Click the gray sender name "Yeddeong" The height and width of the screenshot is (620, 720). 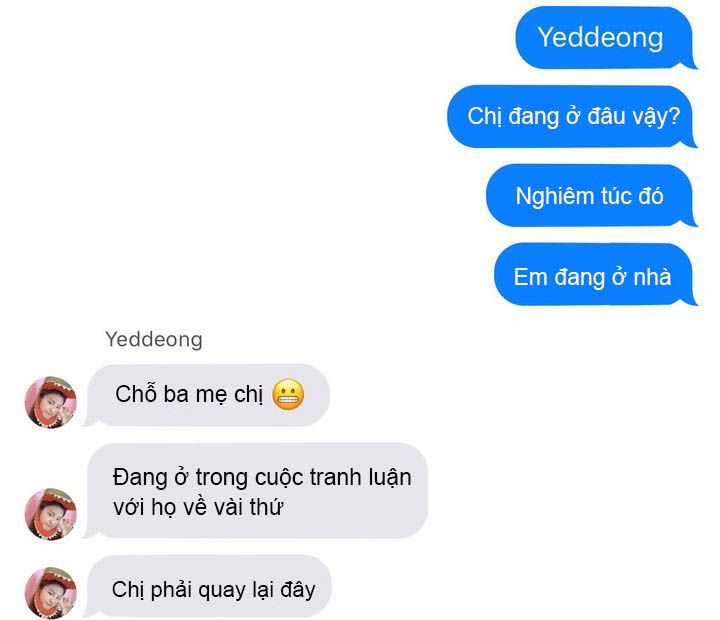click(x=154, y=340)
